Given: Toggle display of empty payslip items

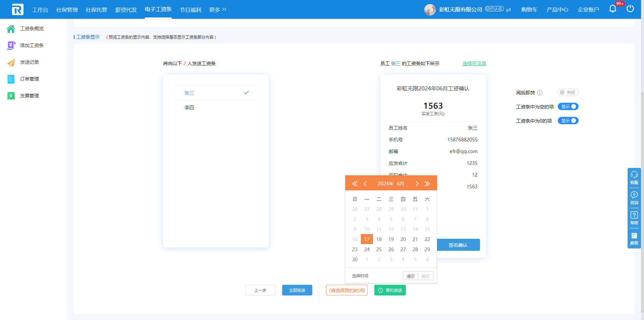Looking at the screenshot, I should 568,106.
